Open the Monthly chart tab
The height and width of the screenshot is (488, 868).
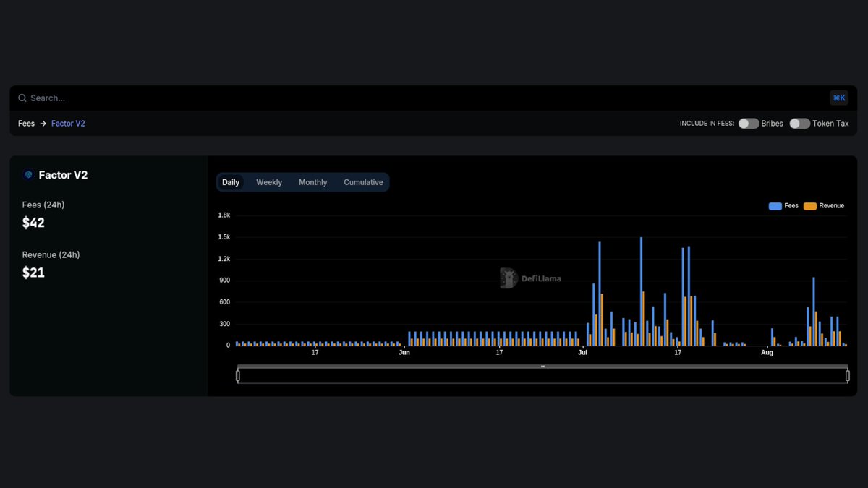[x=313, y=182]
